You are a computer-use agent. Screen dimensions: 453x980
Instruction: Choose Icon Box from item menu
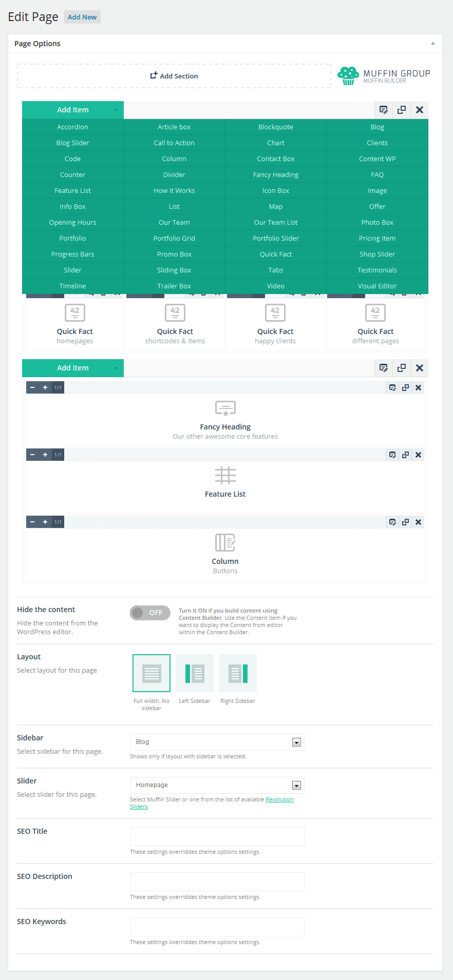(x=276, y=190)
